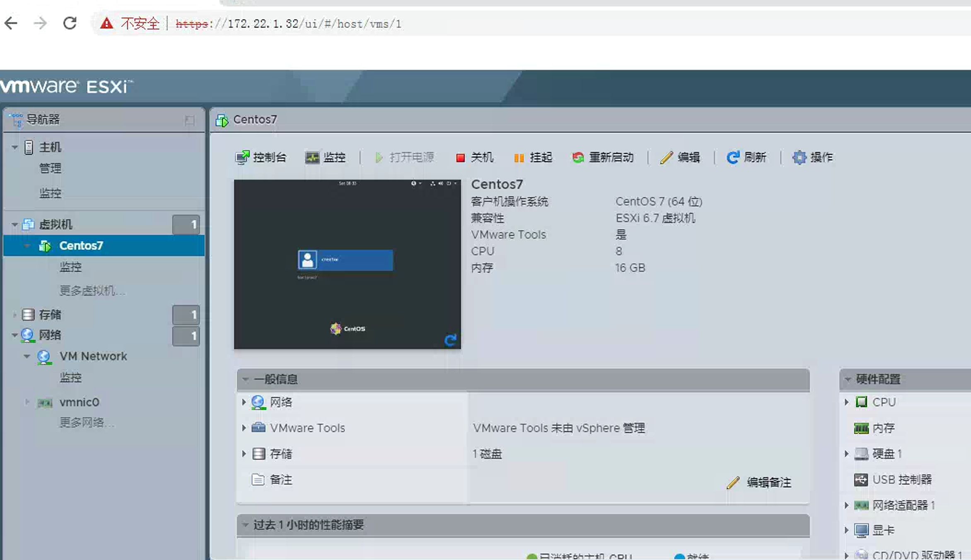The image size is (971, 560).
Task: Open 监控 under the Centos7 VM
Action: pos(71,267)
